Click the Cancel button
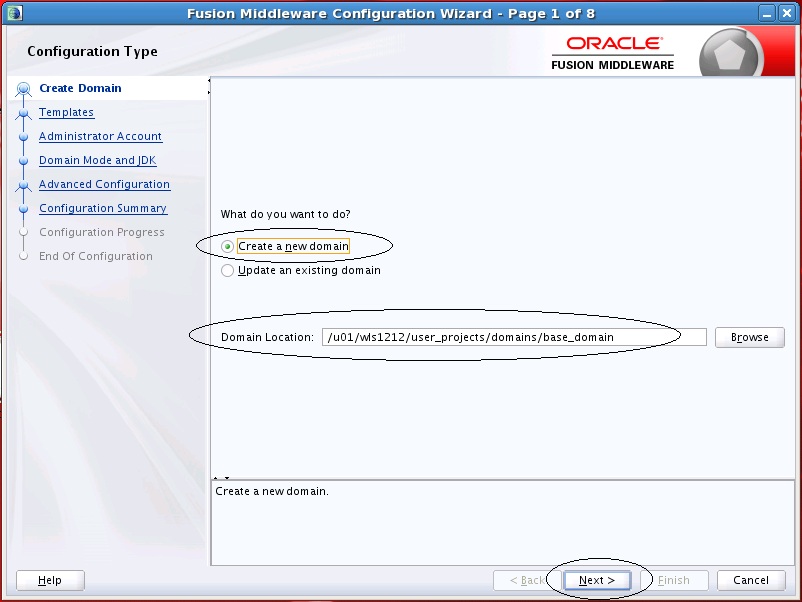The height and width of the screenshot is (602, 802). (x=751, y=580)
